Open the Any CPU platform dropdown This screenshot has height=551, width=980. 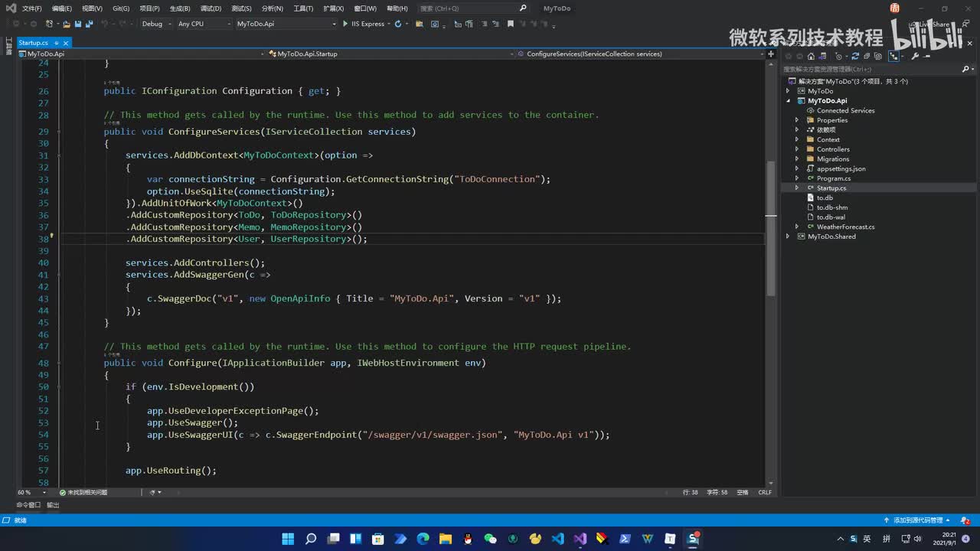click(x=203, y=24)
